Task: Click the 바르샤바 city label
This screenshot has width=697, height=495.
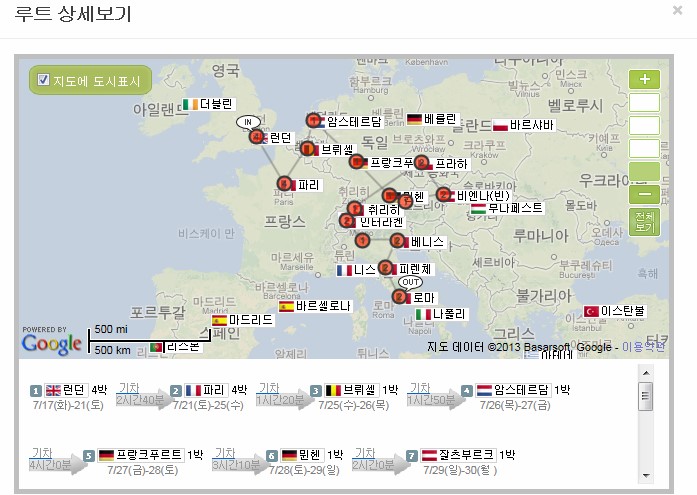Action: [x=524, y=125]
